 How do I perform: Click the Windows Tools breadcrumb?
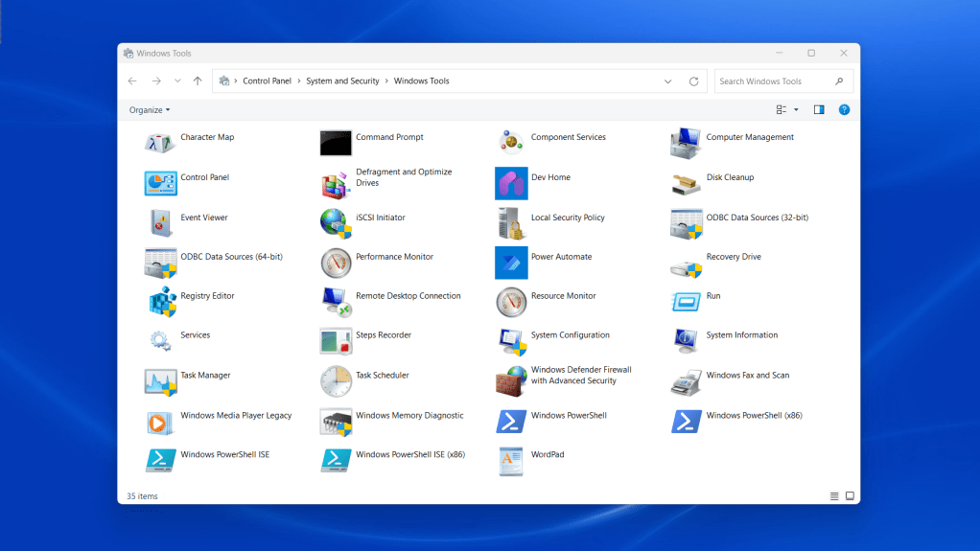tap(421, 81)
